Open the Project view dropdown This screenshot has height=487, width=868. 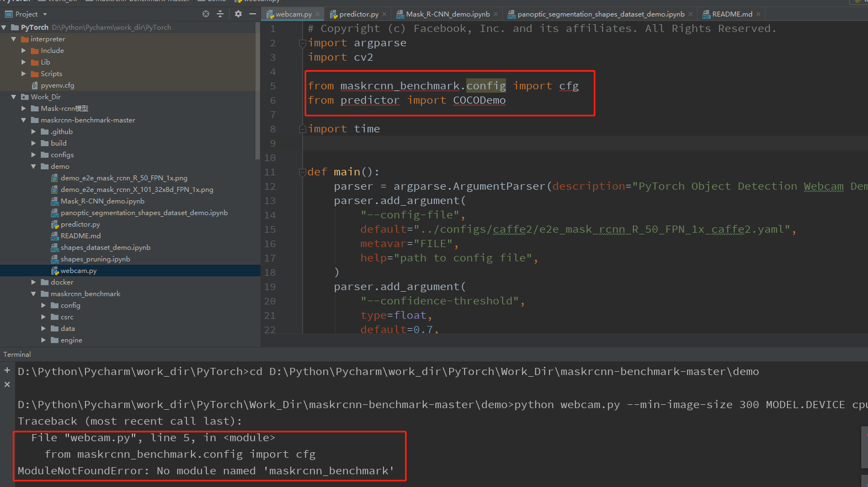[45, 14]
